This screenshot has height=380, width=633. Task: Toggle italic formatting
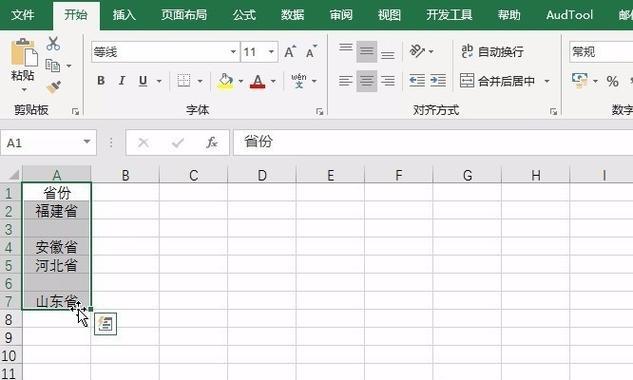coord(122,81)
